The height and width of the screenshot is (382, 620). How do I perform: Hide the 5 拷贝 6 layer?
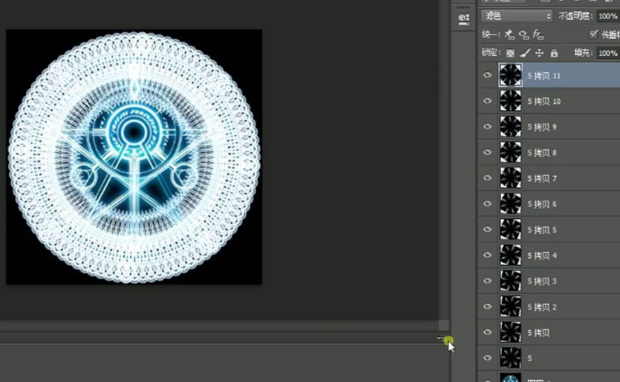click(487, 204)
